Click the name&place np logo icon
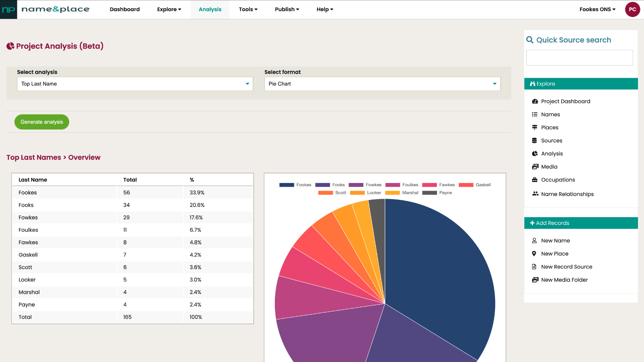This screenshot has width=644, height=362. tap(8, 9)
